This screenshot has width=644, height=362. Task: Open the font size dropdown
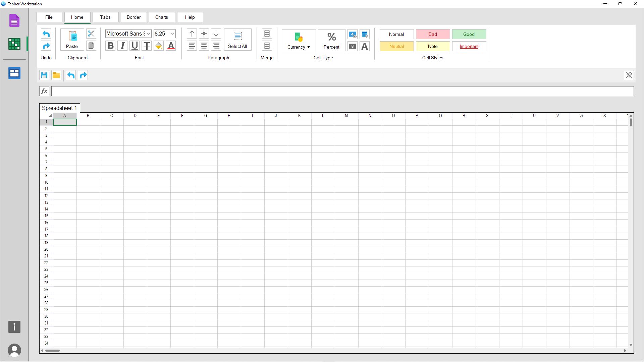pyautogui.click(x=172, y=34)
